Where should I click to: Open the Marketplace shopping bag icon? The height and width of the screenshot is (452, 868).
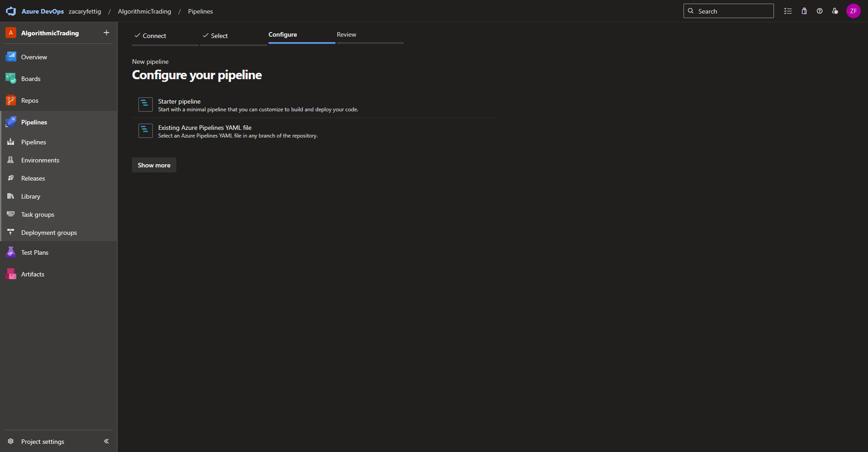click(x=804, y=11)
